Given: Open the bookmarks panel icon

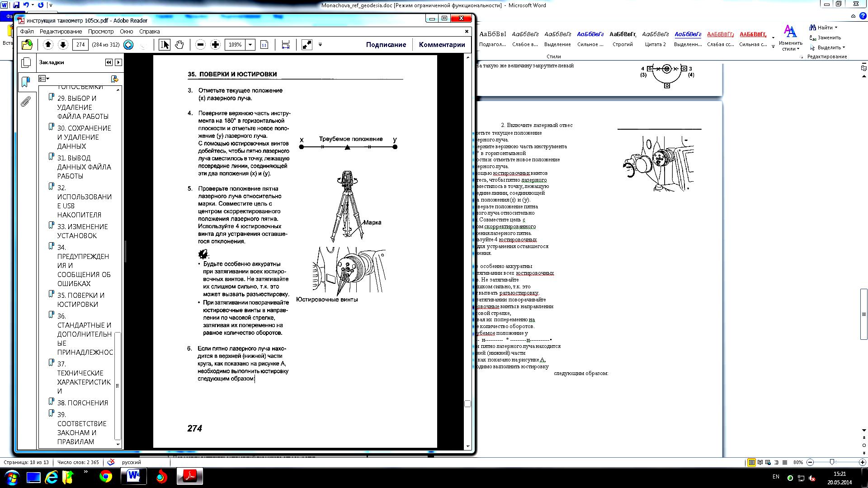Looking at the screenshot, I should (x=26, y=81).
